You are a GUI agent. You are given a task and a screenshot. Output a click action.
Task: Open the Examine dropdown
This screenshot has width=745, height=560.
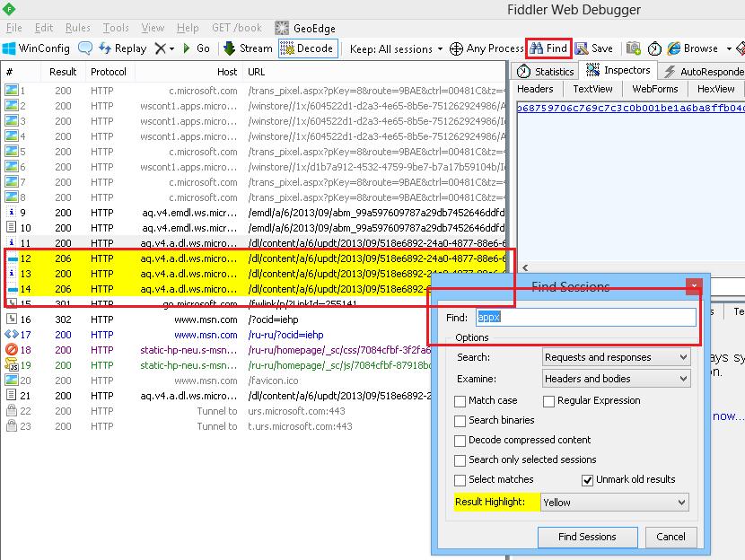pos(616,379)
